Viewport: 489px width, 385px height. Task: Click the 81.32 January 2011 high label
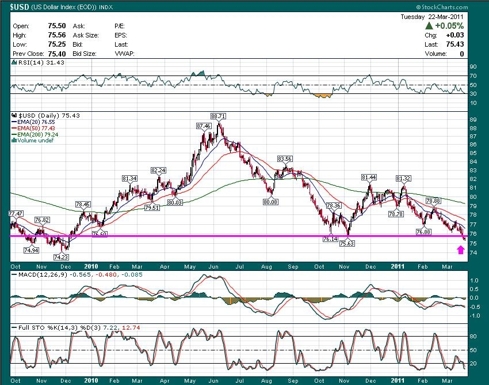pos(403,179)
